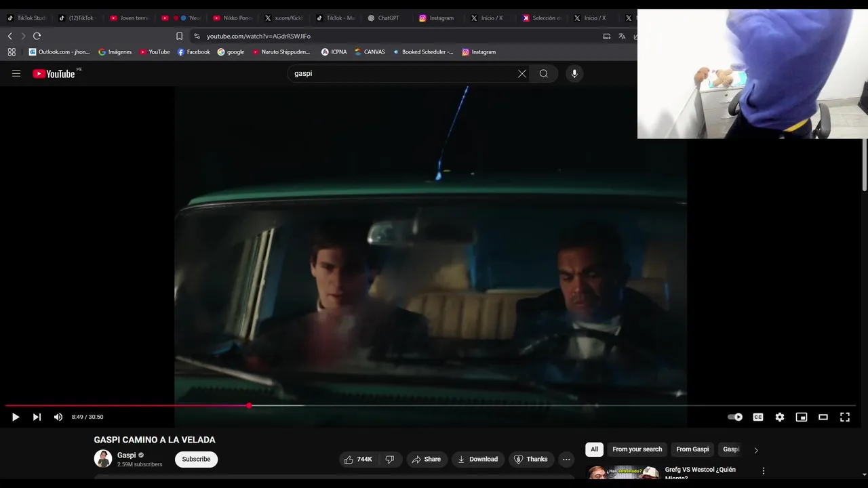Go to YouTube home via logo

coord(54,74)
